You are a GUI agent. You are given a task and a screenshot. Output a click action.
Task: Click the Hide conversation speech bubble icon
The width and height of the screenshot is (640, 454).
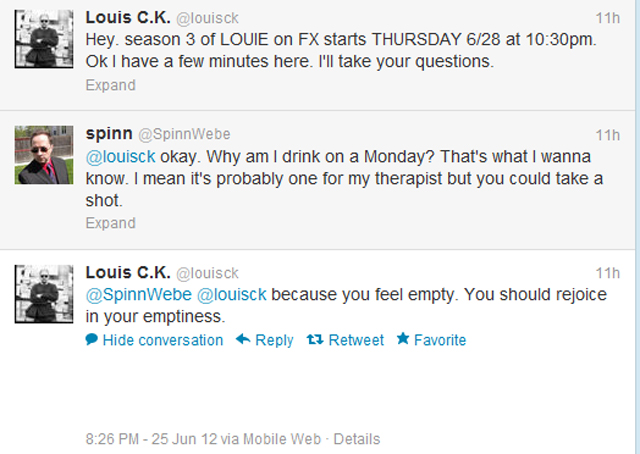pyautogui.click(x=91, y=340)
